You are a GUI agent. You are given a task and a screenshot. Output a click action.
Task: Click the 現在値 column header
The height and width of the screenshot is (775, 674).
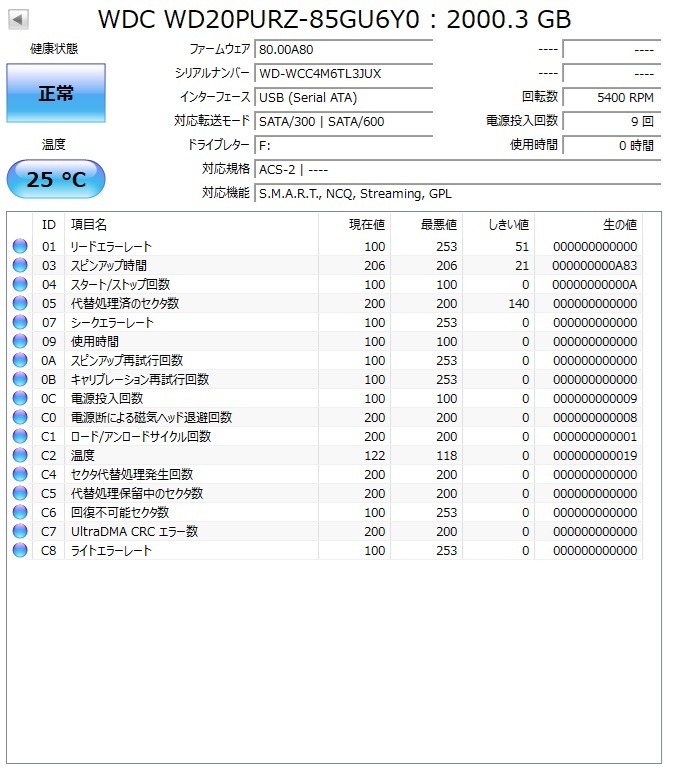click(x=355, y=225)
